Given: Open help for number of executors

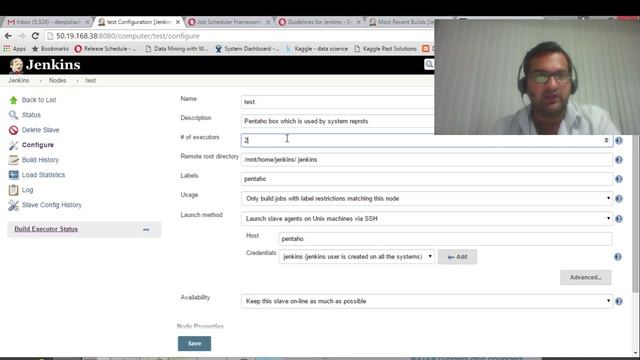Looking at the screenshot, I should [619, 140].
